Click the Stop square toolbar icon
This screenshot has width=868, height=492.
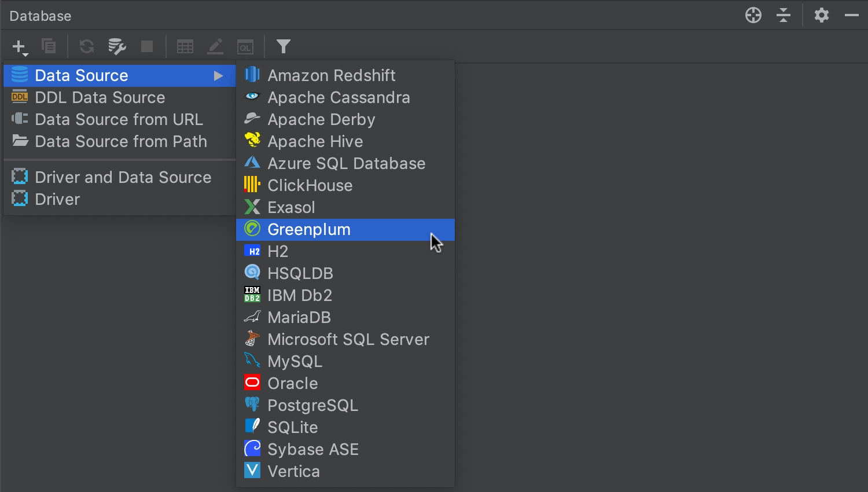pyautogui.click(x=147, y=46)
